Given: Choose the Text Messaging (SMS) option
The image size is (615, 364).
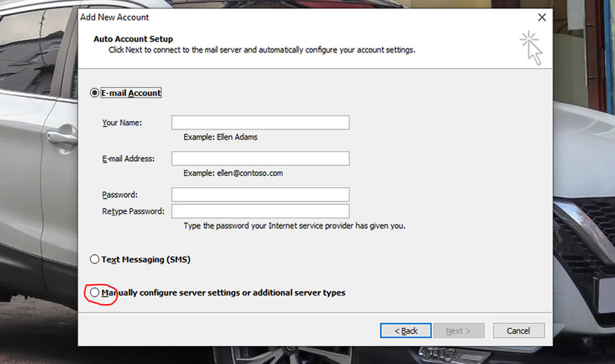Looking at the screenshot, I should [x=94, y=259].
